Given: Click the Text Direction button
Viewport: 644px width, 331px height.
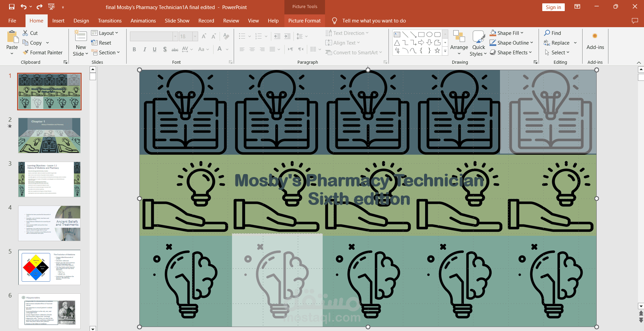Looking at the screenshot, I should tap(347, 33).
